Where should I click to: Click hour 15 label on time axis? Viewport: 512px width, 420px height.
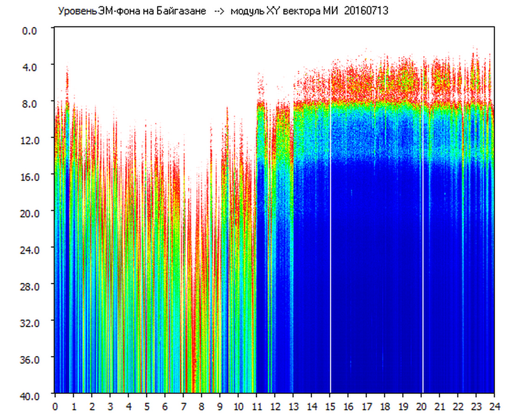pyautogui.click(x=330, y=406)
